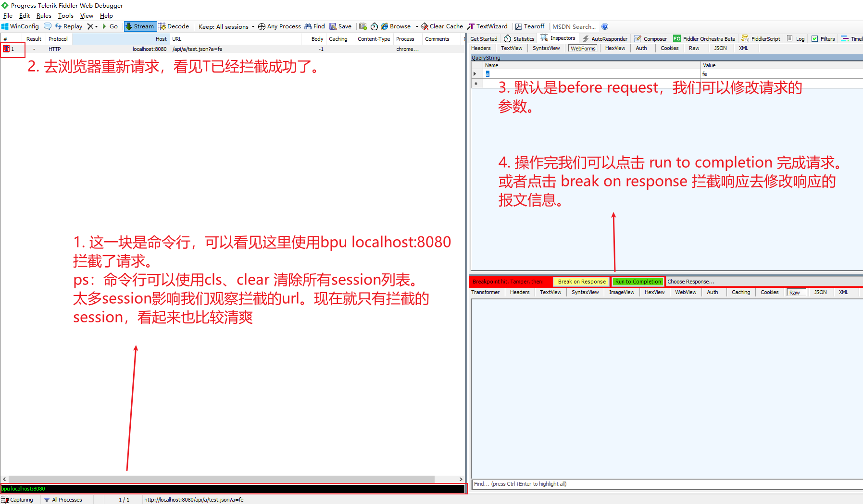Toggle the Decode button

click(174, 26)
